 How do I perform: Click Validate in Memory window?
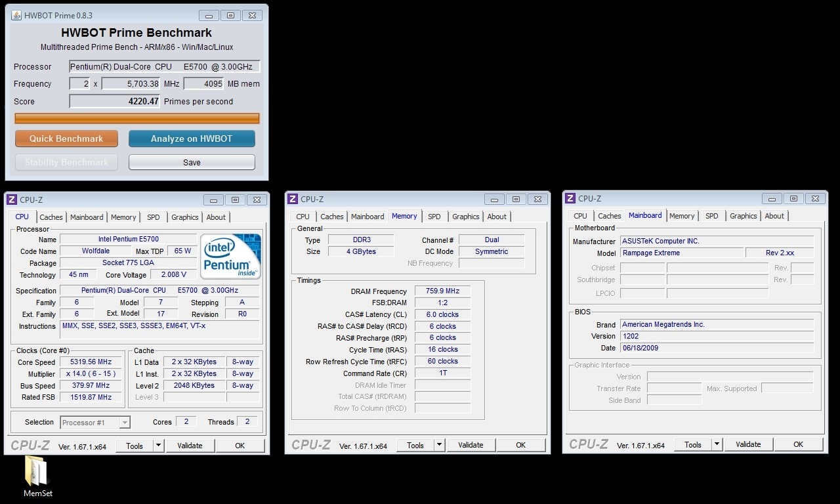(x=471, y=445)
